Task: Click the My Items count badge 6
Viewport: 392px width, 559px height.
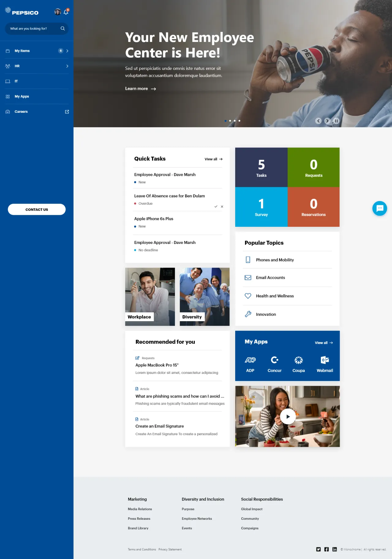Action: tap(61, 51)
